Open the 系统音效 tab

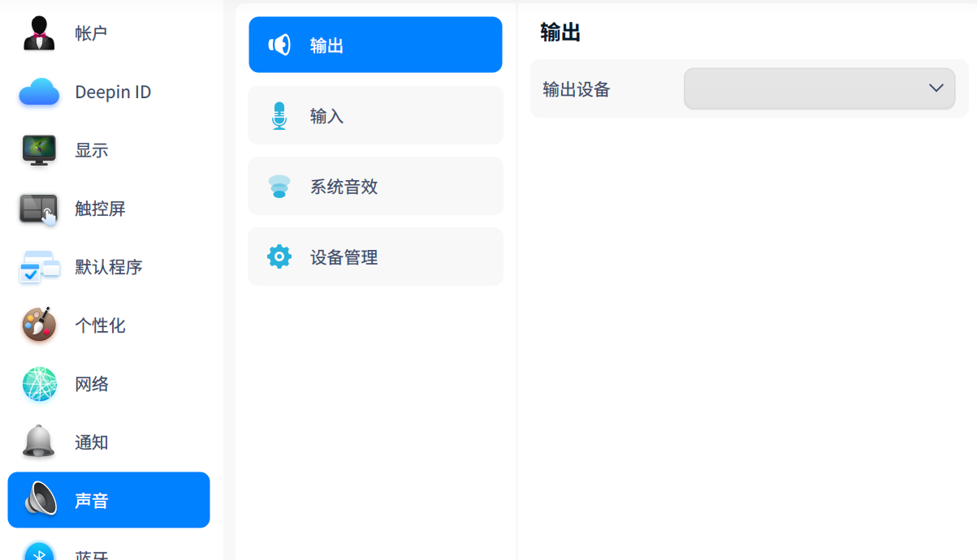coord(375,186)
